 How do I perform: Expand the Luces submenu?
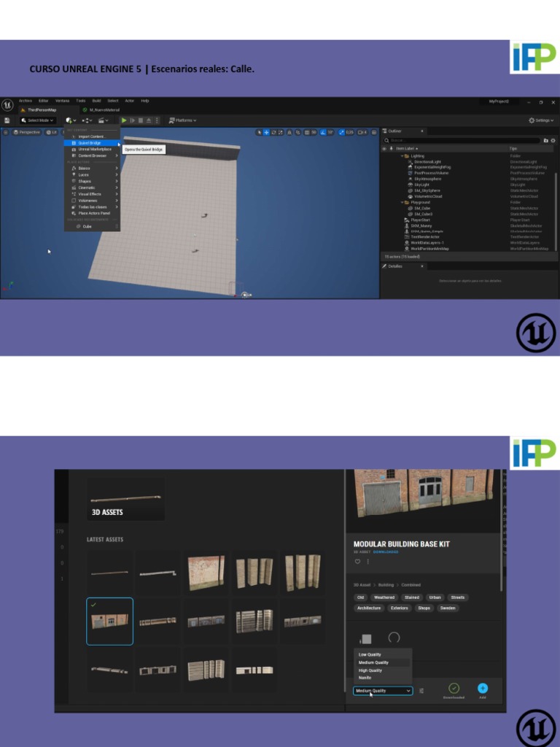[92, 175]
